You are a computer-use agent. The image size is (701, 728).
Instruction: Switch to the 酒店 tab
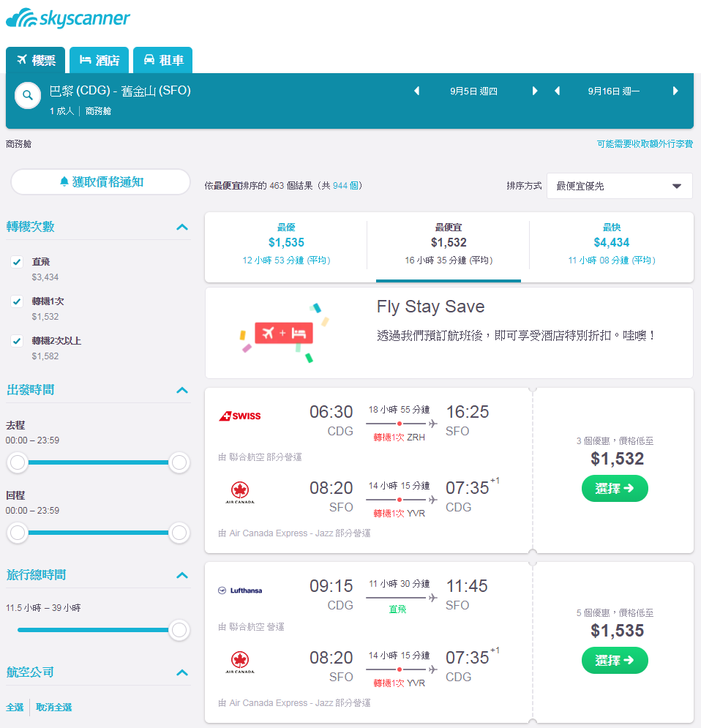100,60
